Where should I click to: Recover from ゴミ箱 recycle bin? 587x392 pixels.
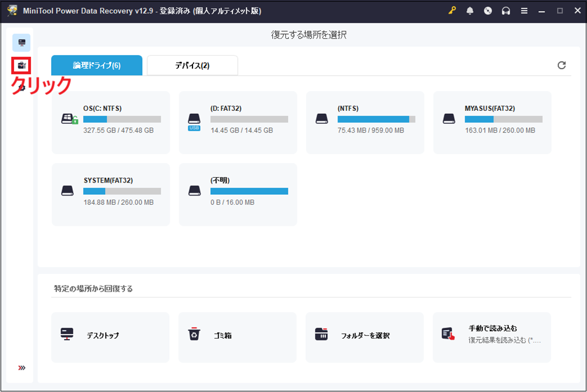pyautogui.click(x=237, y=337)
